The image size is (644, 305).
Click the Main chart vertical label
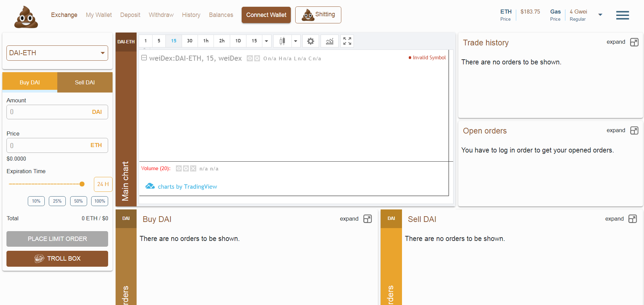pyautogui.click(x=125, y=181)
